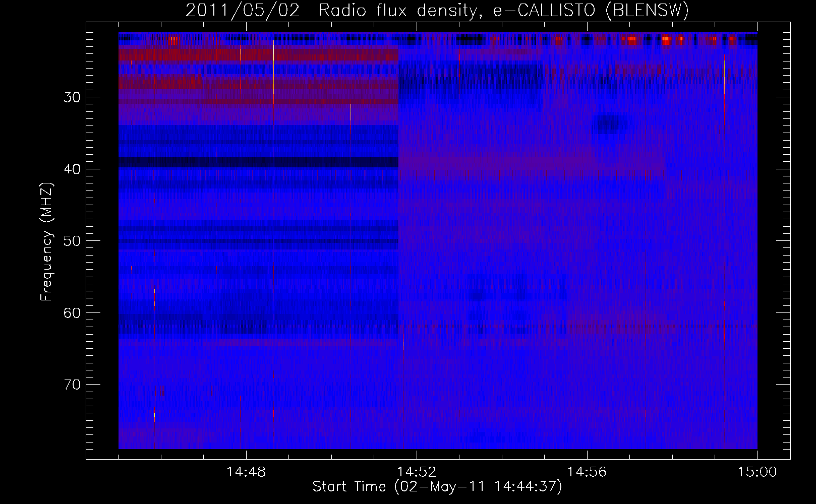Click the time axis label '14:52'
The height and width of the screenshot is (504, 816).
[x=417, y=472]
